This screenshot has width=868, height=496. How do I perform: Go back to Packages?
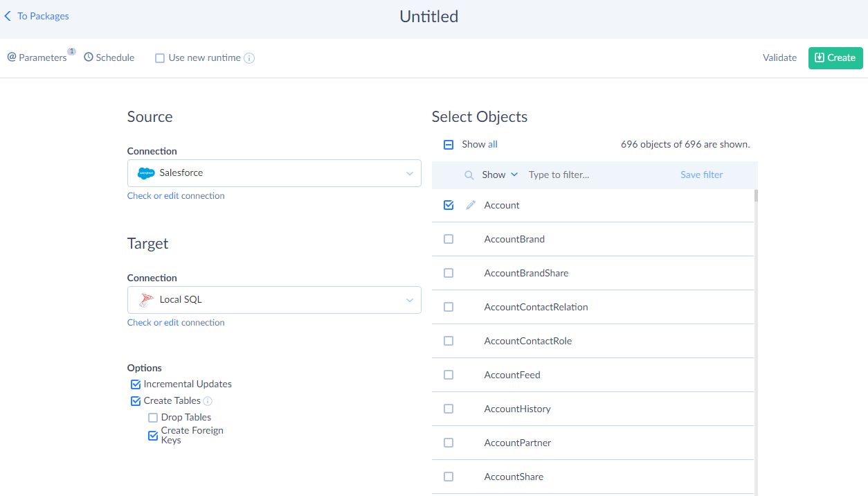coord(37,16)
